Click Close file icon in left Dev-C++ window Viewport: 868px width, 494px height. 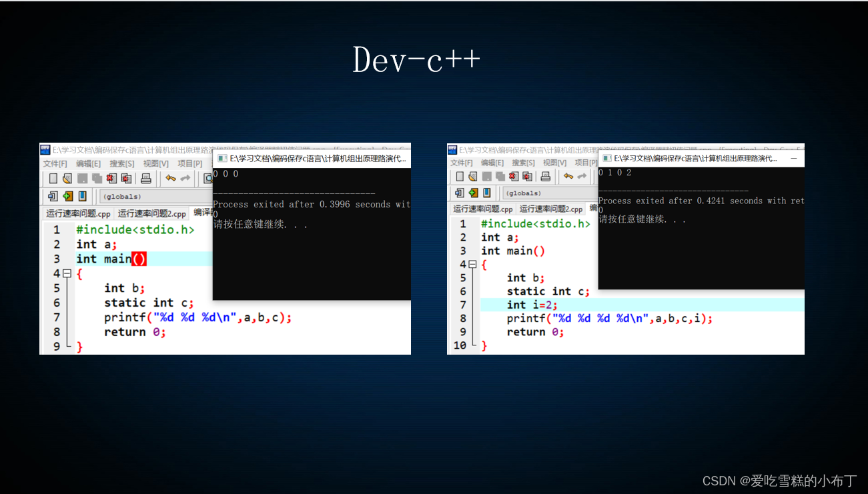(x=111, y=178)
